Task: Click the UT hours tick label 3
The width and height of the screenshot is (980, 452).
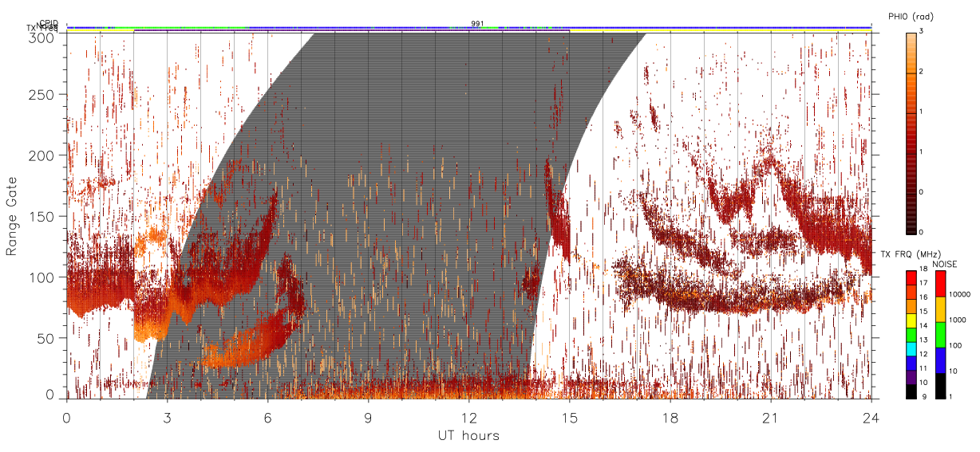Action: point(167,417)
